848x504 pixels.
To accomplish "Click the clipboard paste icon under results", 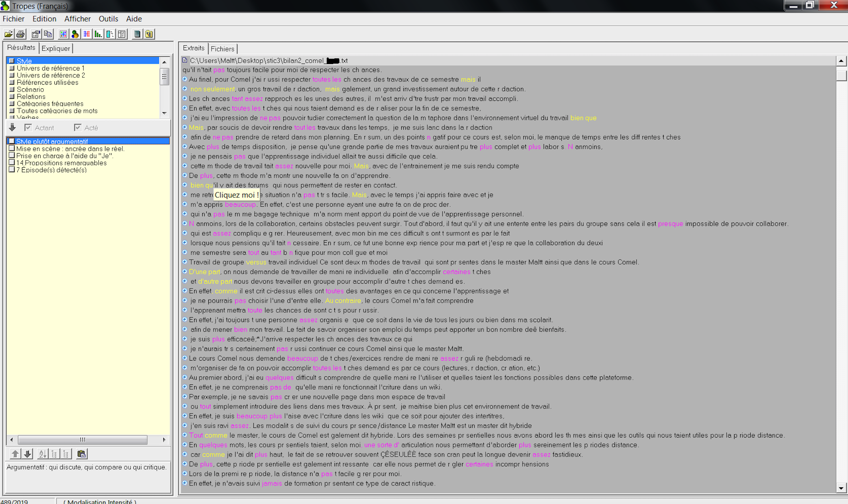I will [81, 454].
